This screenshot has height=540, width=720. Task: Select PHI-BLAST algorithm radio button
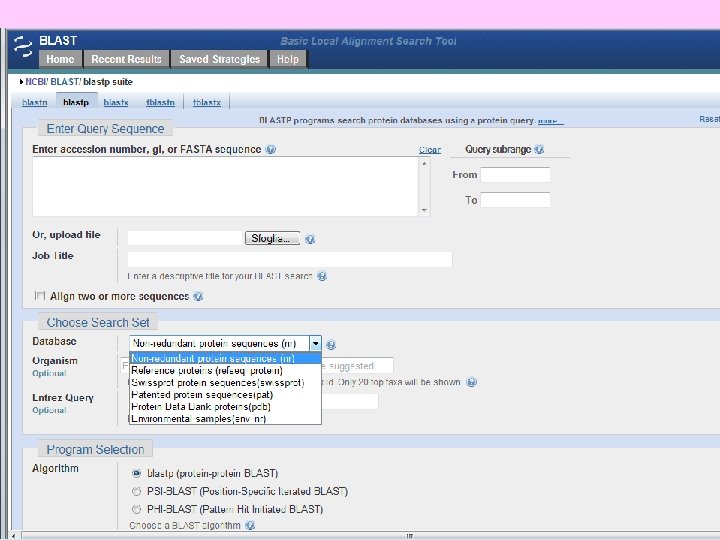click(x=136, y=509)
